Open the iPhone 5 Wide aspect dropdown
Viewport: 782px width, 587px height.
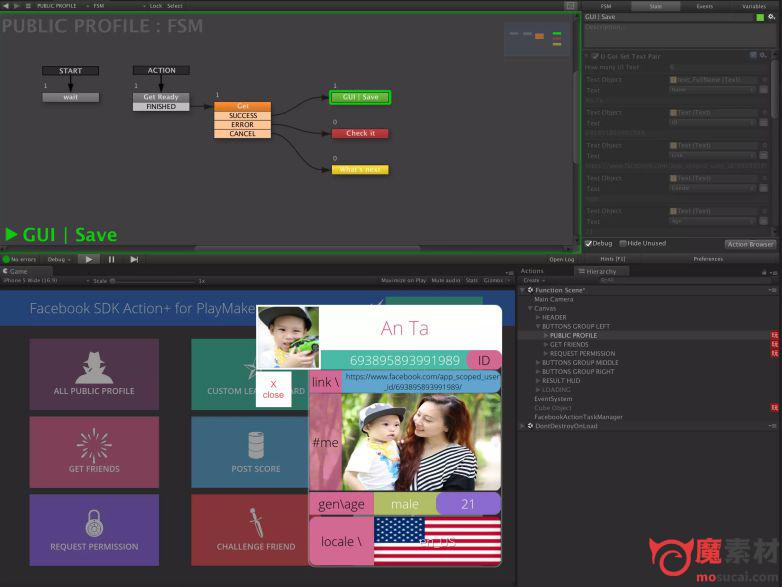[x=46, y=281]
